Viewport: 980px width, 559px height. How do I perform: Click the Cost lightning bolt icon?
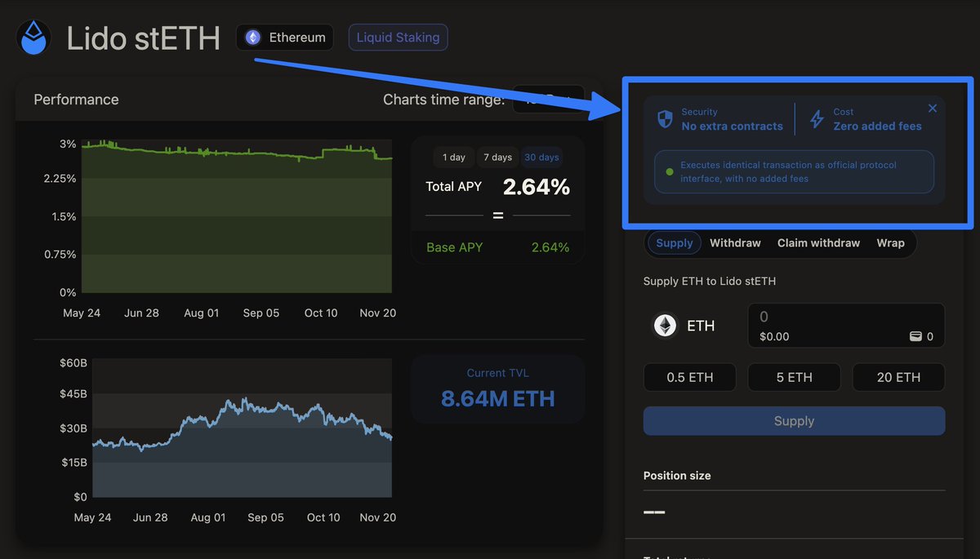(817, 119)
